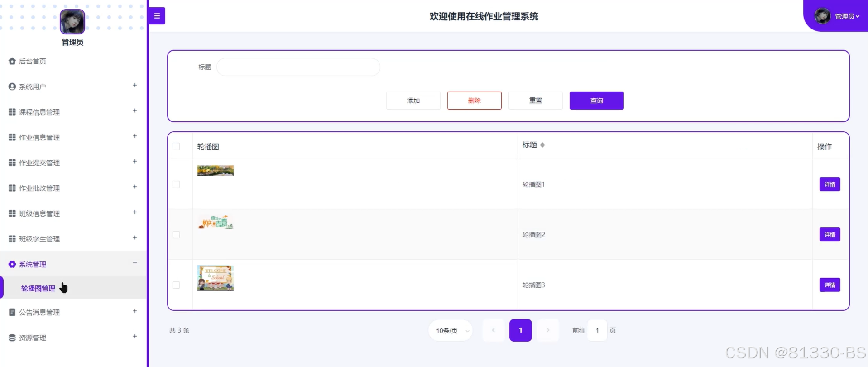Collapse 系统管理 with its minus sign

click(135, 263)
